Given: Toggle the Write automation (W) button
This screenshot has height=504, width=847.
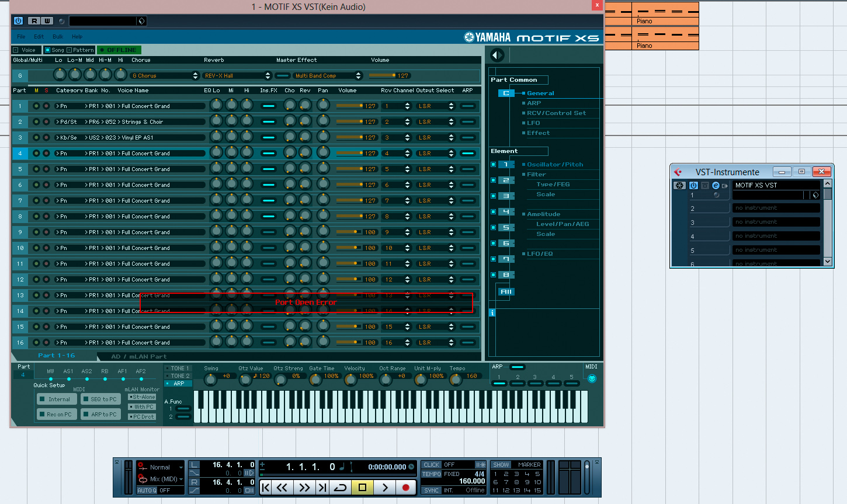Looking at the screenshot, I should click(47, 20).
